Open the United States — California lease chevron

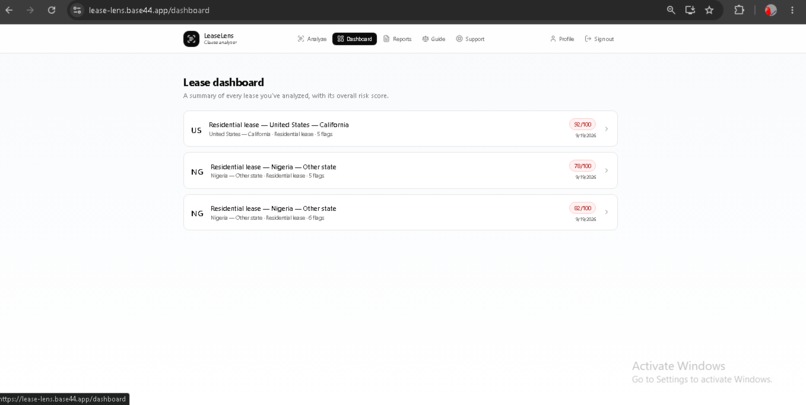pyautogui.click(x=607, y=129)
